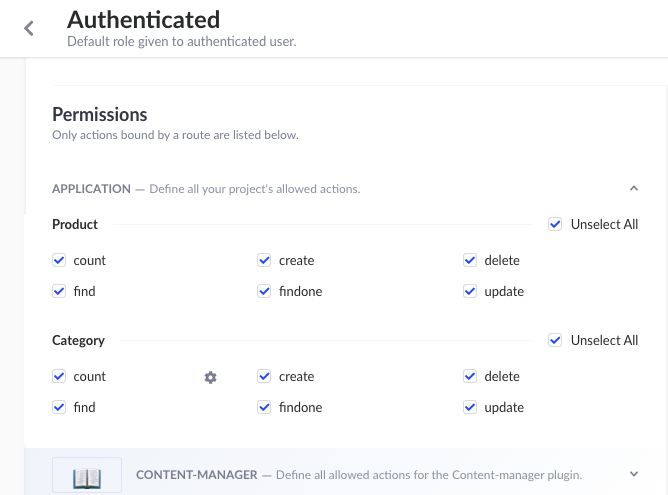Expand the Content-Manager plugin section
The width and height of the screenshot is (668, 495).
click(x=633, y=474)
